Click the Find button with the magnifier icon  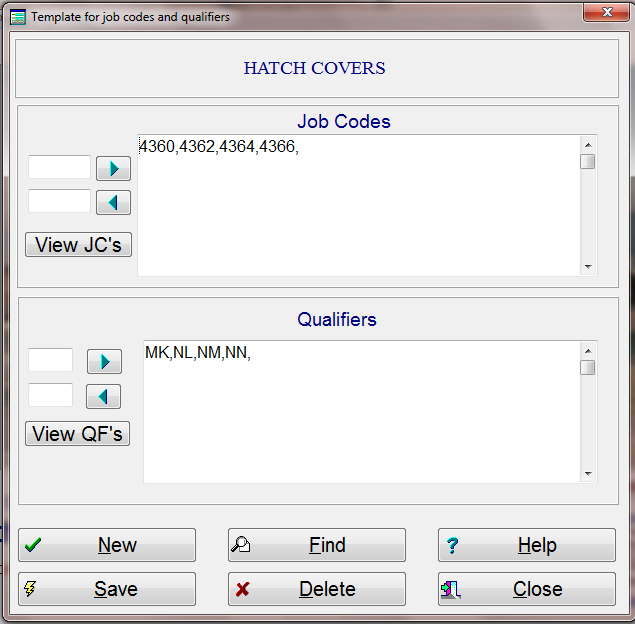click(317, 545)
